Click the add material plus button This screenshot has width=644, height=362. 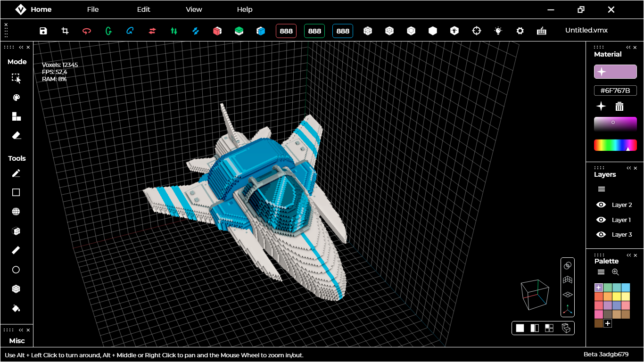tap(601, 106)
